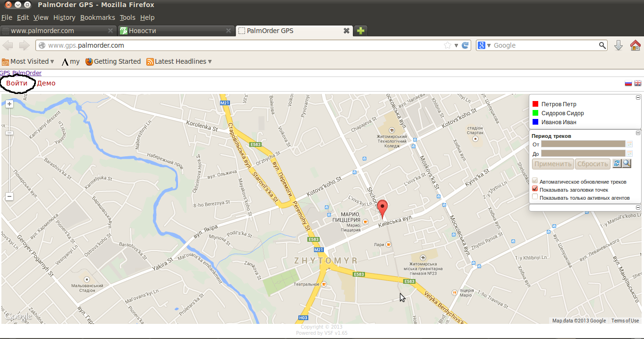644x339 pixels.
Task: Switch language using the British flag
Action: pos(637,83)
